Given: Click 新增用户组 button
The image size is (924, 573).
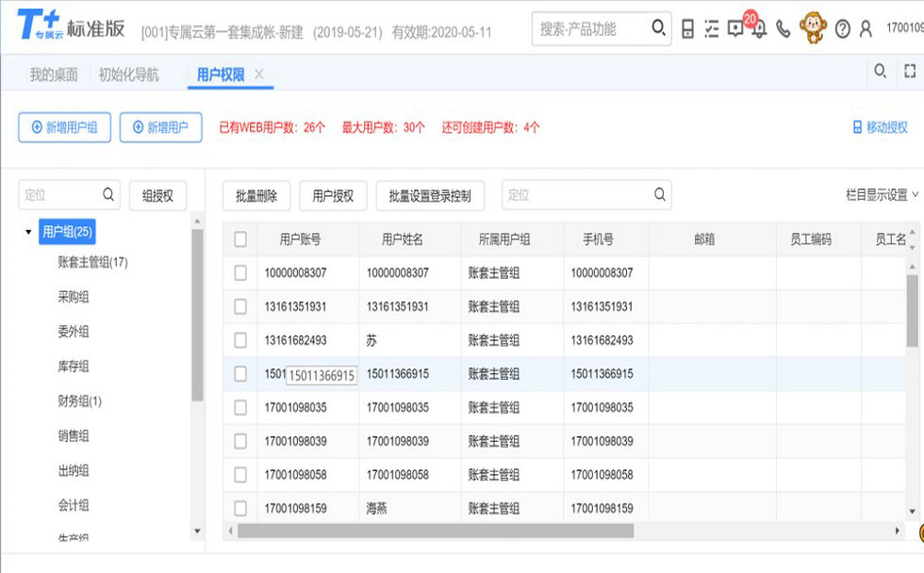Looking at the screenshot, I should pyautogui.click(x=65, y=127).
